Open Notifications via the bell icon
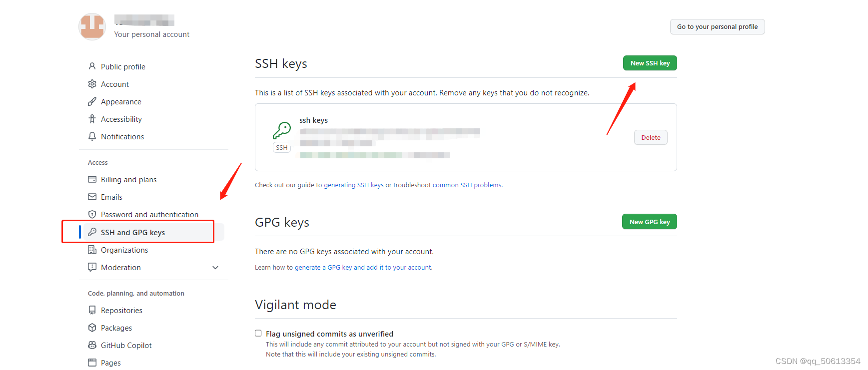Image resolution: width=868 pixels, height=370 pixels. pos(92,136)
